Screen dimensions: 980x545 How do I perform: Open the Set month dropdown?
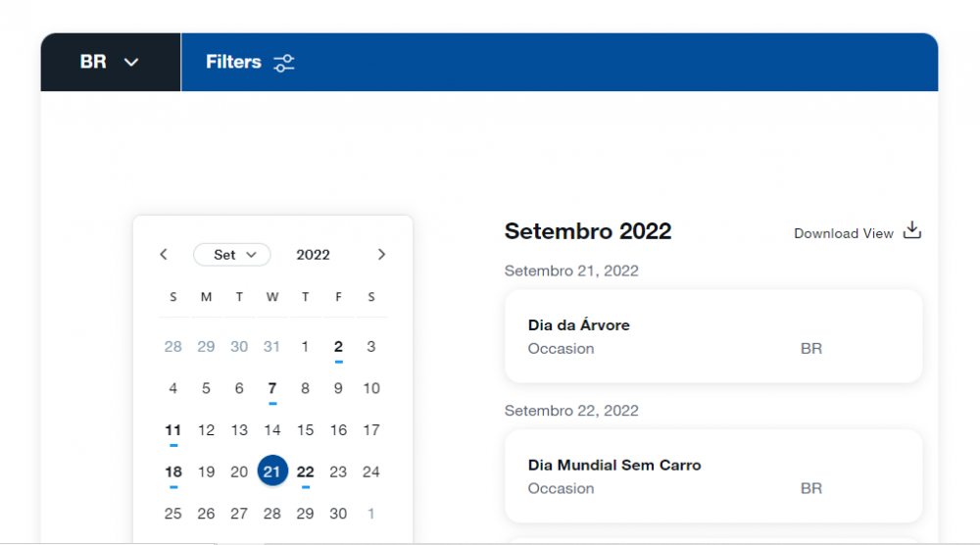click(x=232, y=255)
